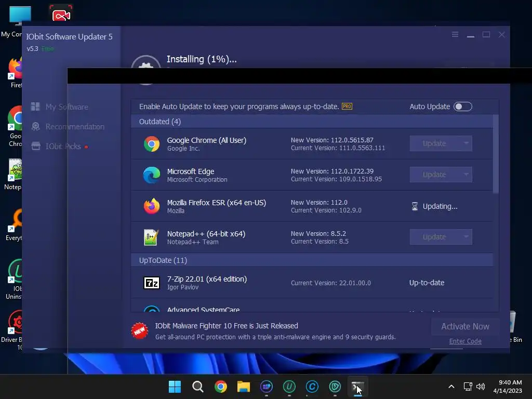Screen dimensions: 532x399
Task: Open IObit Uninstaller green U taskbar icon
Action: coord(289,387)
